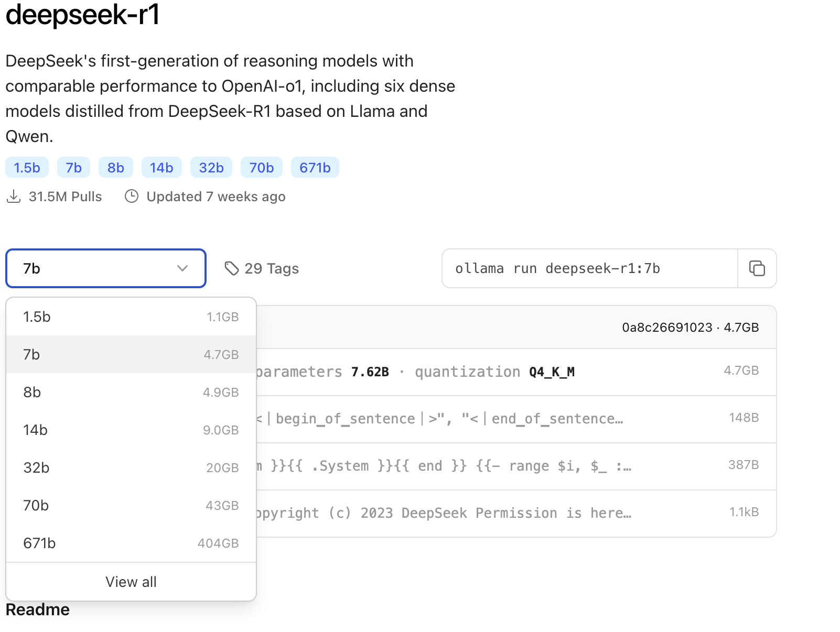This screenshot has width=840, height=632.
Task: Click the 148B file size value
Action: 744,418
